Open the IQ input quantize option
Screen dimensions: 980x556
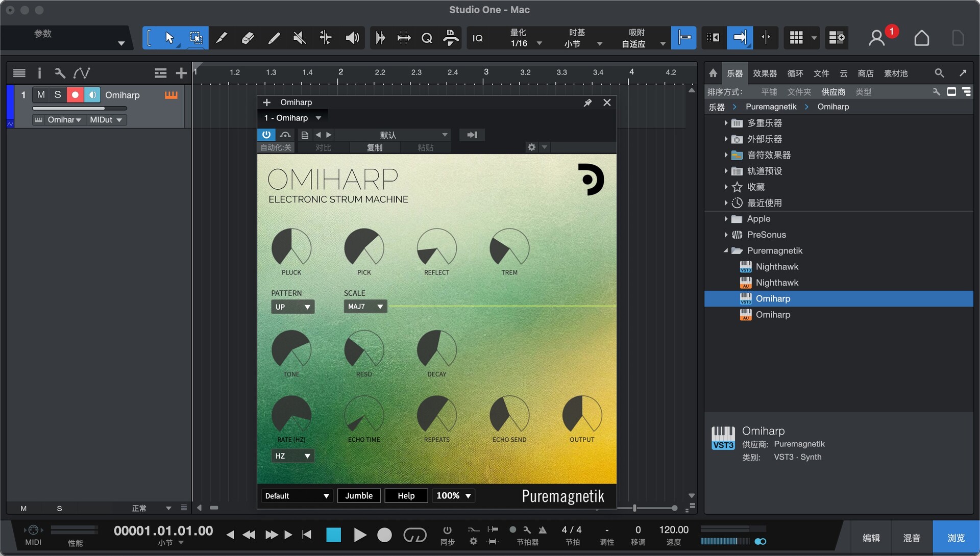(478, 38)
